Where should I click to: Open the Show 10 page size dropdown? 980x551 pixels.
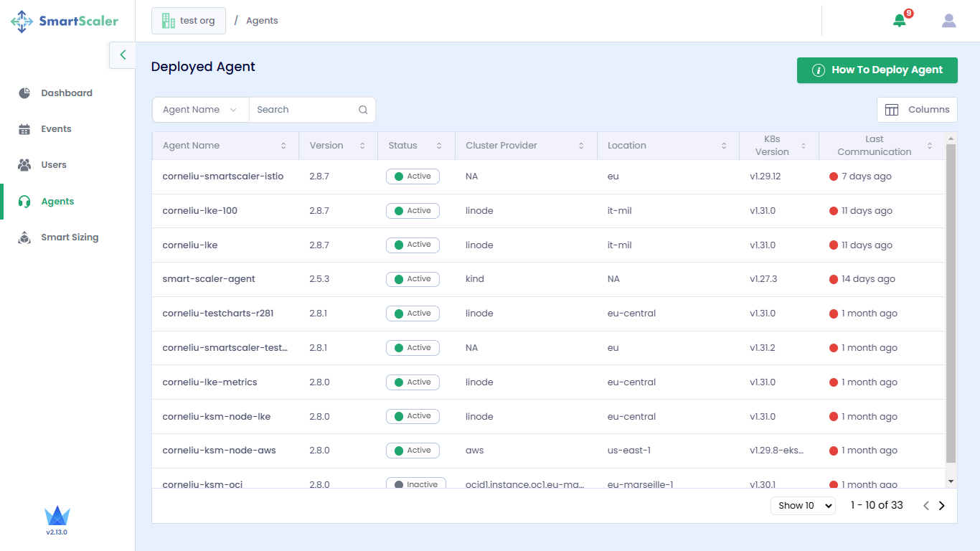tap(803, 506)
